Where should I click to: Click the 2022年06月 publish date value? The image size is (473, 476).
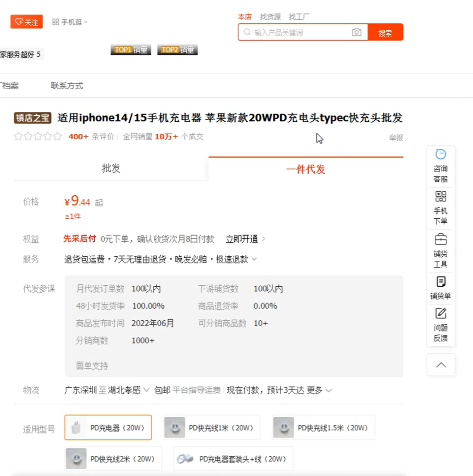pyautogui.click(x=152, y=323)
